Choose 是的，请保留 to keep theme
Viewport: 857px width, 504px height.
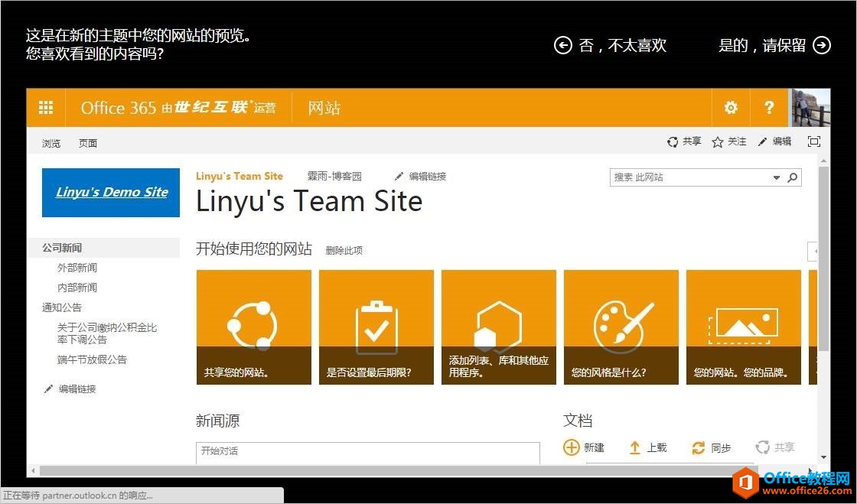[762, 46]
